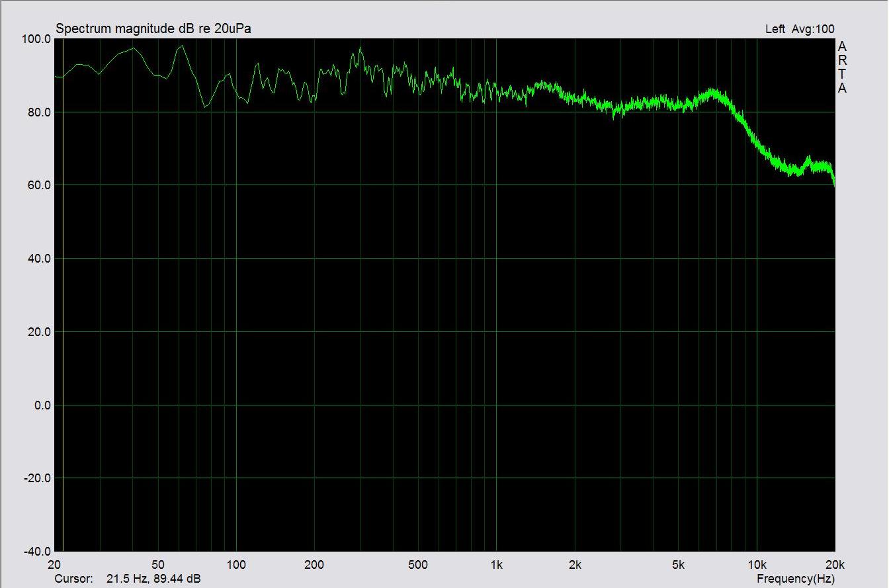Click the 80.0 y-axis label
Viewport: 889px width, 588px height.
tap(40, 112)
